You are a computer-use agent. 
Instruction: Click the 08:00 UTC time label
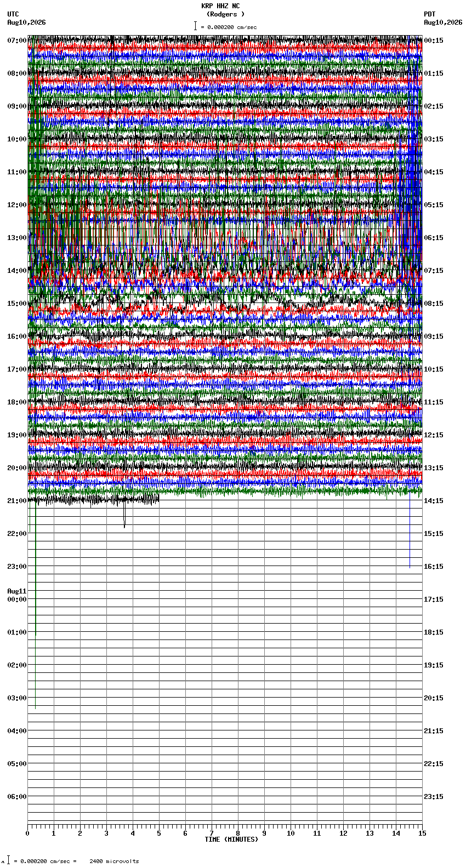[x=17, y=73]
